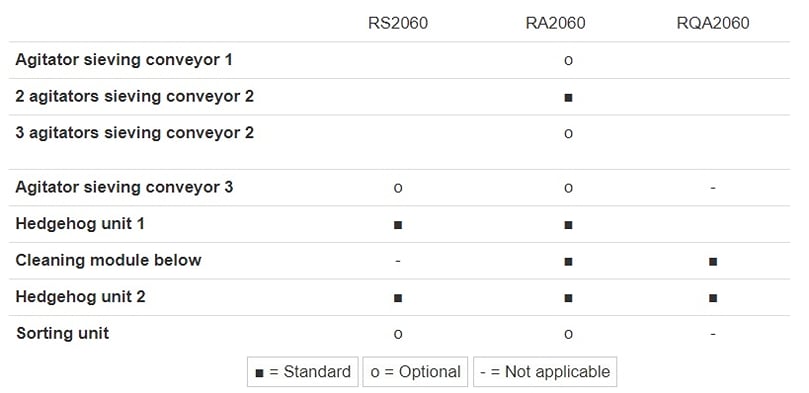809x393 pixels.
Task: Click the optional marker for Agitator sieving conveyor 1
Action: (568, 61)
